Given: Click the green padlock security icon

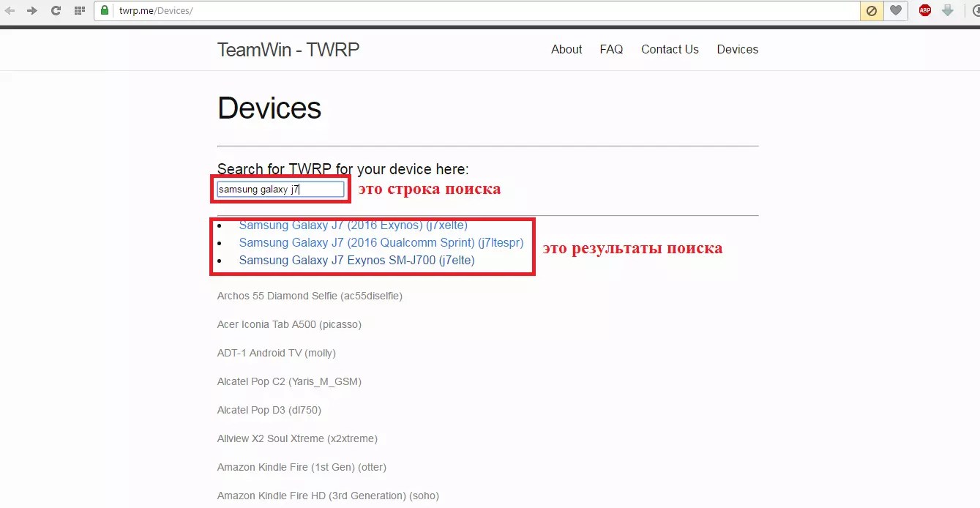Looking at the screenshot, I should click(105, 11).
